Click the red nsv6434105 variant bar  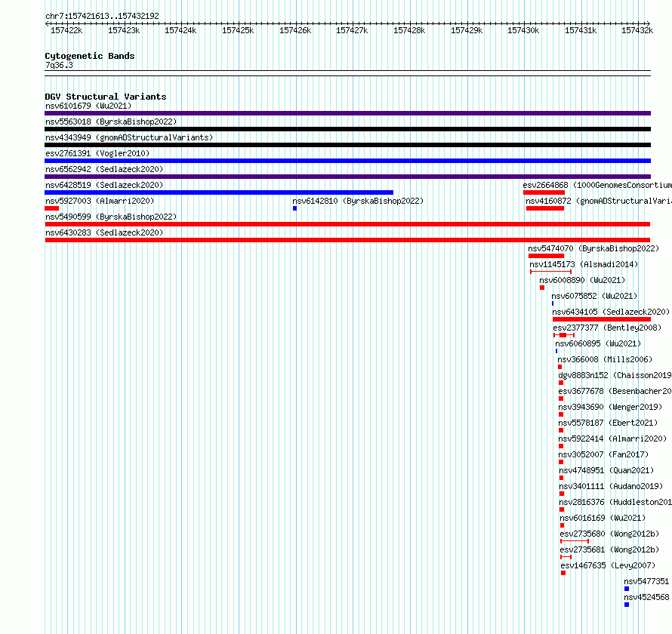click(602, 319)
